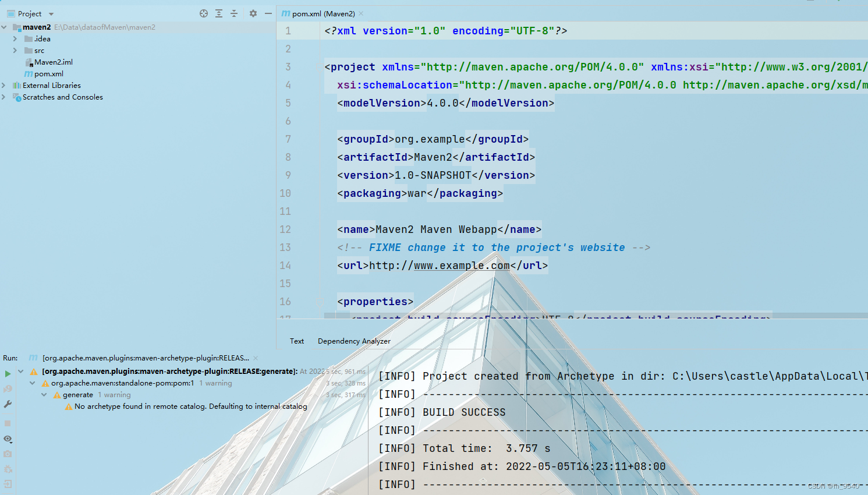Expand the src folder in the project tree
Screen dimensions: 868x495
[15, 50]
